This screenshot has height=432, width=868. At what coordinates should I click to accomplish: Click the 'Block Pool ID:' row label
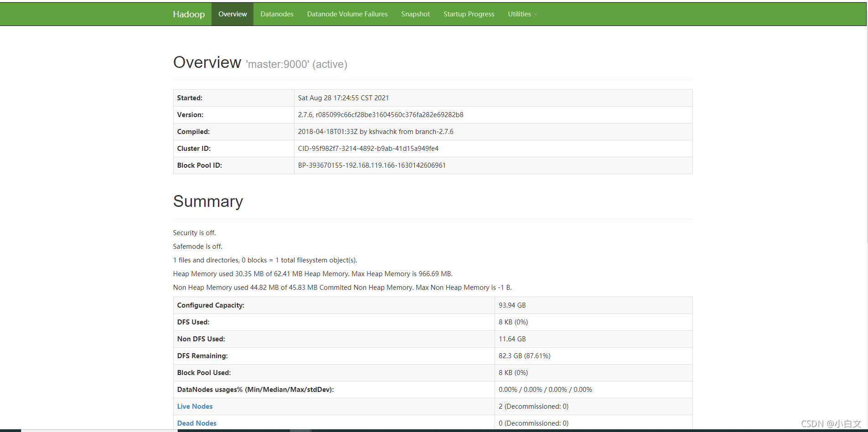200,165
